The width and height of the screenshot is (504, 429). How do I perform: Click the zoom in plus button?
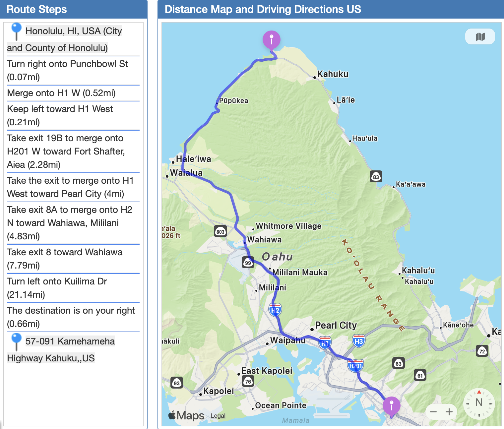449,412
